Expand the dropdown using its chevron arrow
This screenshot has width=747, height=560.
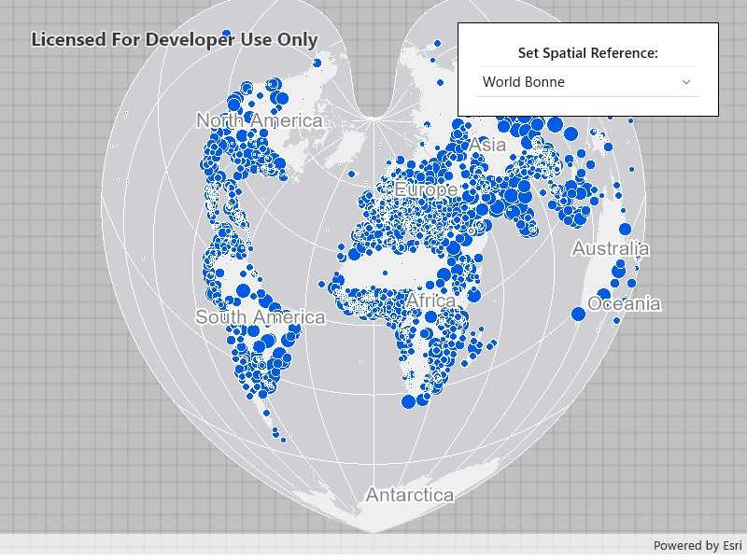[x=686, y=82]
